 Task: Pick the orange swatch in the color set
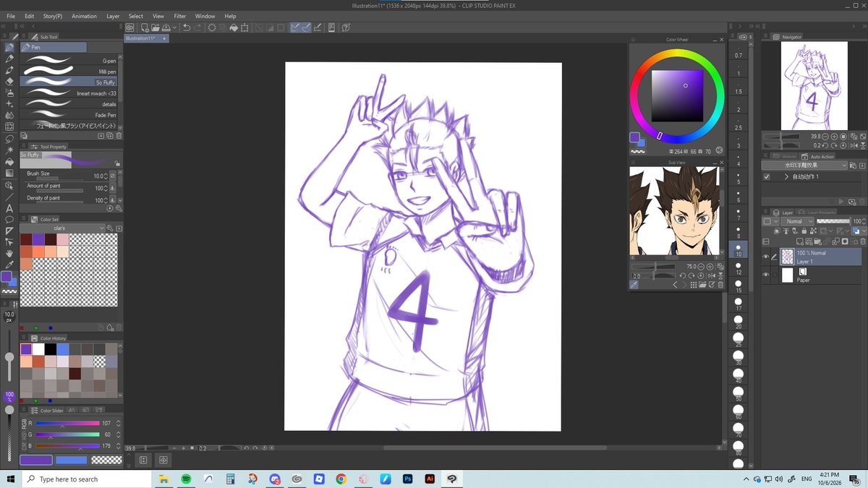[38, 251]
